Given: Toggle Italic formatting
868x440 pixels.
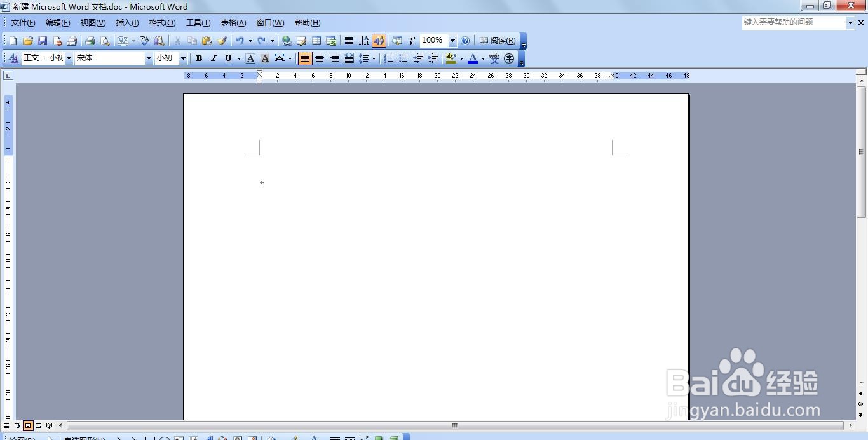Looking at the screenshot, I should pos(214,58).
